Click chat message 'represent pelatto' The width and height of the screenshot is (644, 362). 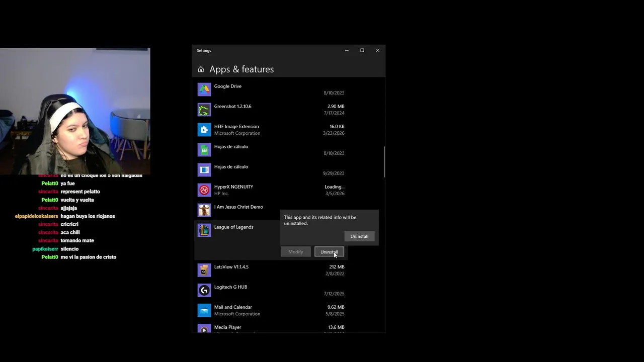(x=80, y=192)
